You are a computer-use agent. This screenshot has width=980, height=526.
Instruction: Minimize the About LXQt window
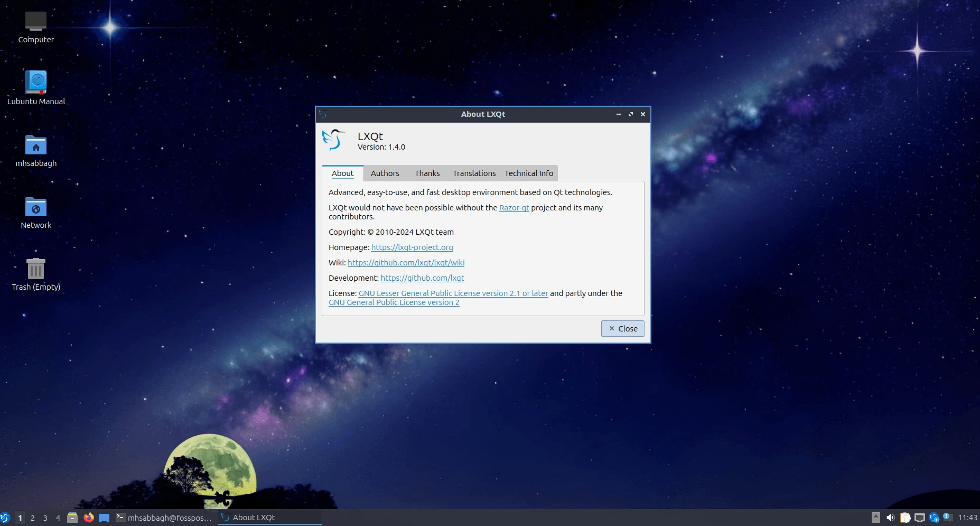(618, 114)
